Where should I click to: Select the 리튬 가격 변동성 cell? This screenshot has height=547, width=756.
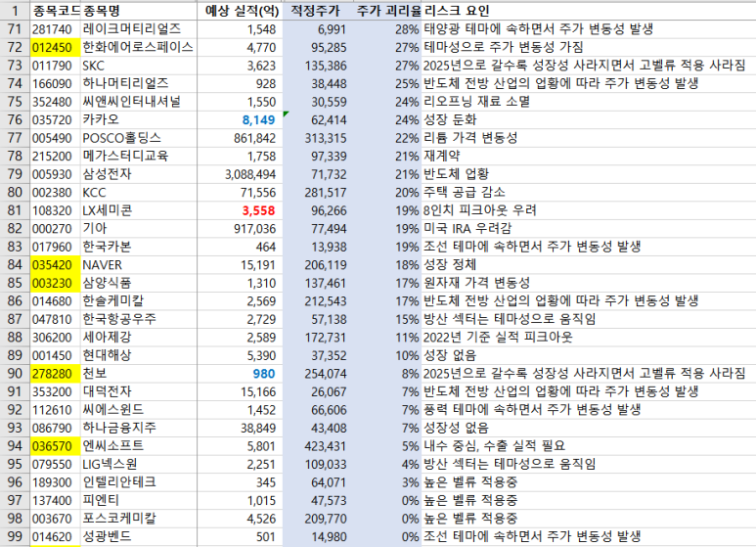[x=588, y=138]
